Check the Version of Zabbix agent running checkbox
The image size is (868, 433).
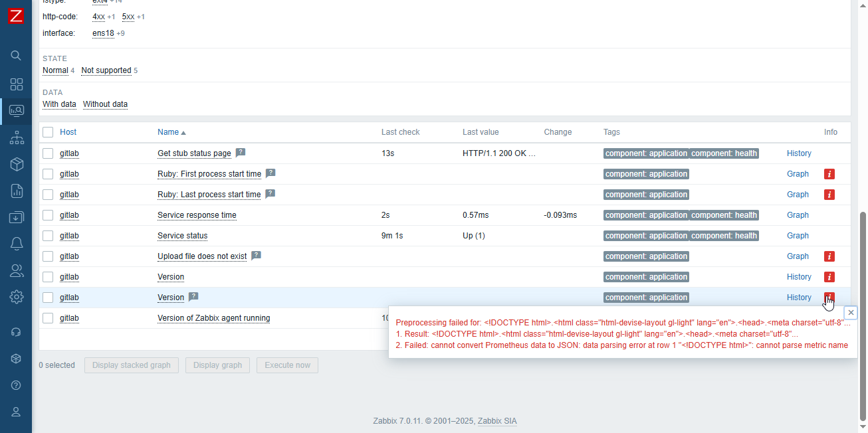[x=48, y=318]
